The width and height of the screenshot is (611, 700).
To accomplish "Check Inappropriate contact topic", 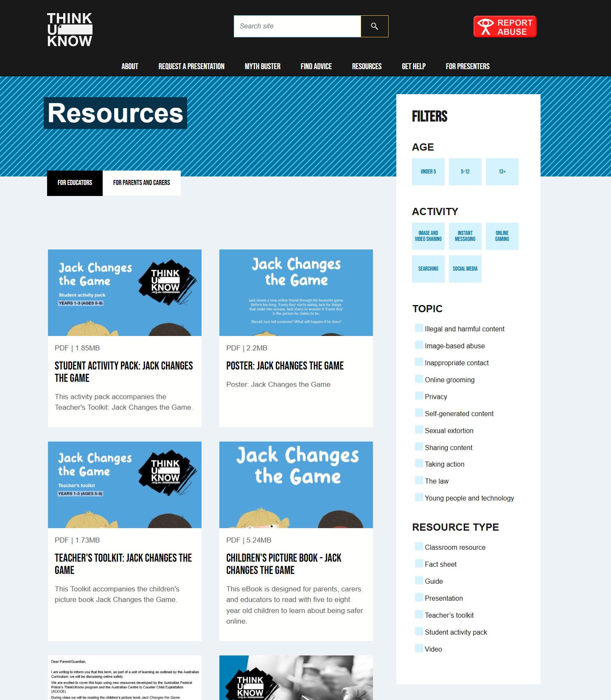I will pyautogui.click(x=419, y=362).
